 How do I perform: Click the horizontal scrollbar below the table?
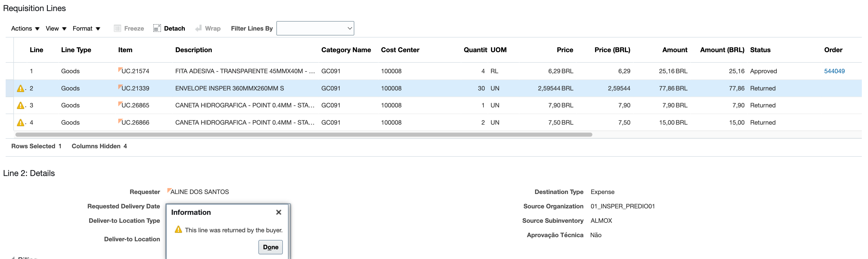tap(303, 134)
